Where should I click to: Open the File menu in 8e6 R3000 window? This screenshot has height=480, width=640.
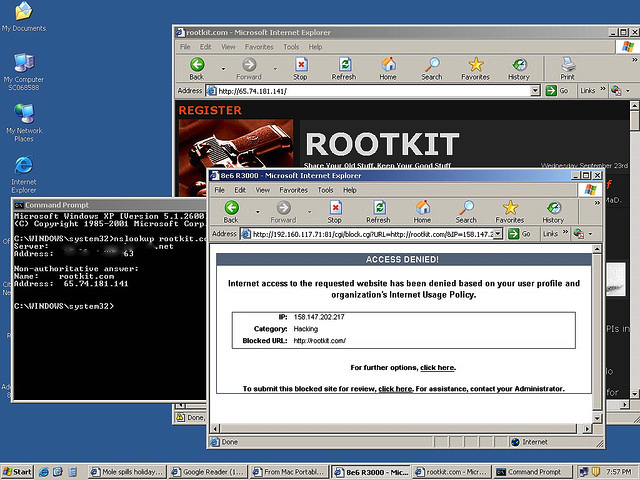coord(220,190)
